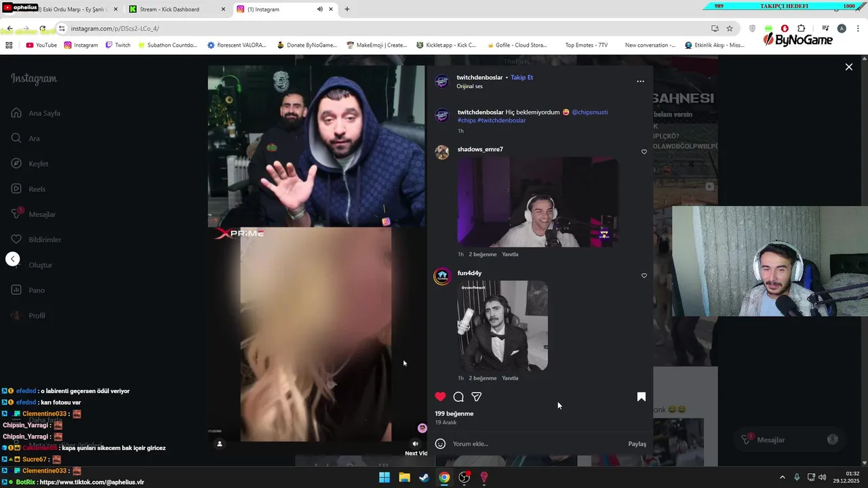Viewport: 868px width, 488px height.
Task: Open 'Ana Sayfa' in the Instagram sidebar
Action: [x=37, y=113]
